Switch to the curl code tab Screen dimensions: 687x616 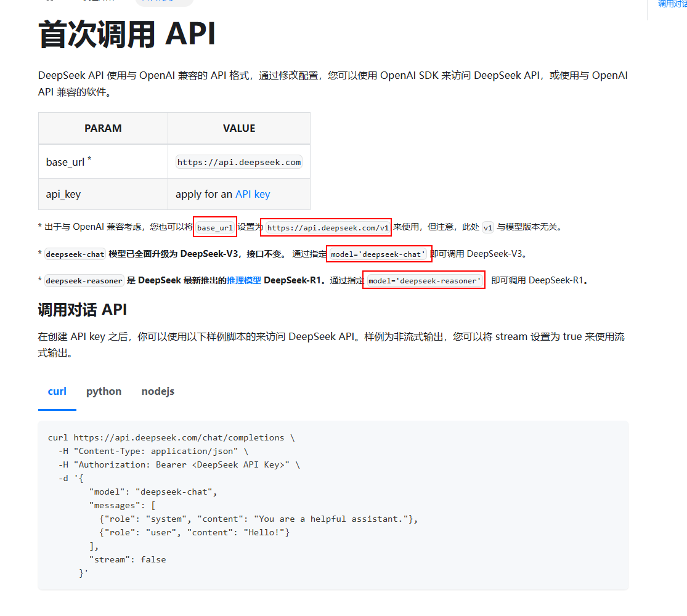[x=57, y=391]
